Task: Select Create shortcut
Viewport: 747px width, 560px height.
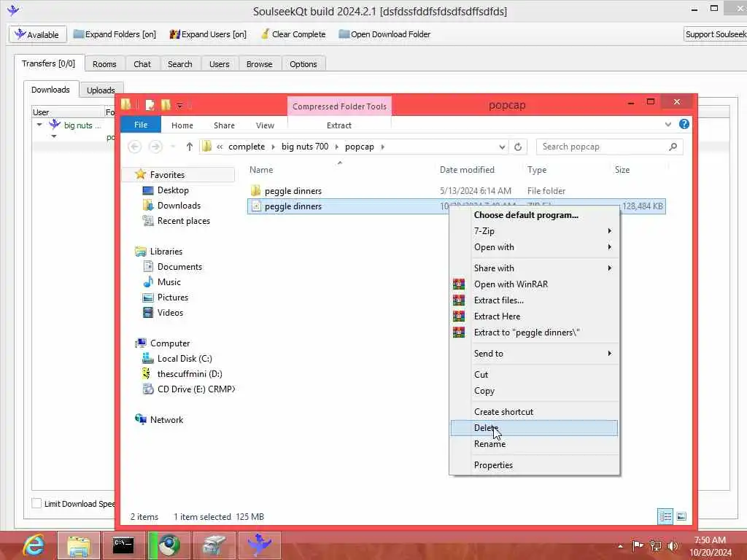Action: coord(533,411)
